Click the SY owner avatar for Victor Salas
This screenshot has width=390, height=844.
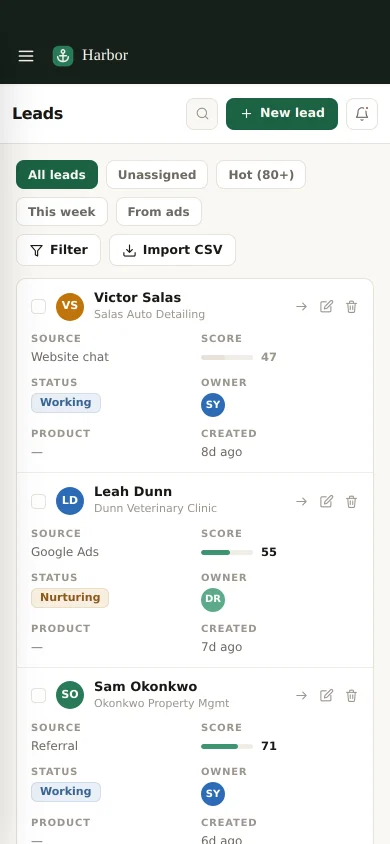213,405
